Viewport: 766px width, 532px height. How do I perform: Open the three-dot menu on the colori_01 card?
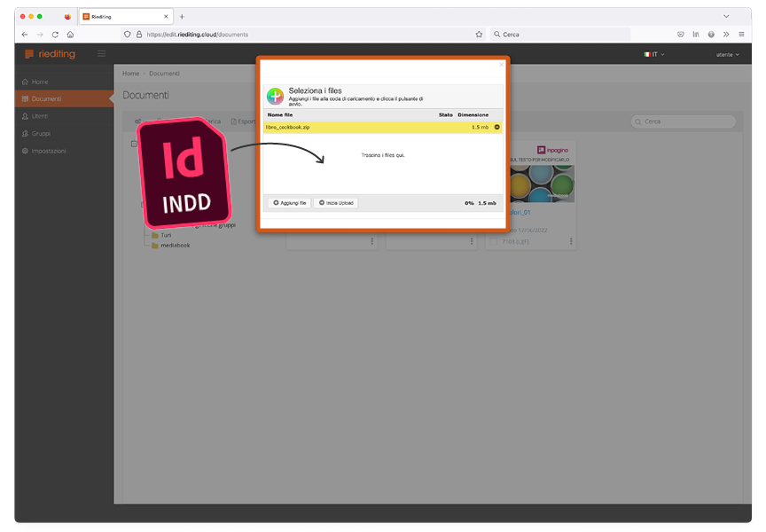[x=570, y=241]
